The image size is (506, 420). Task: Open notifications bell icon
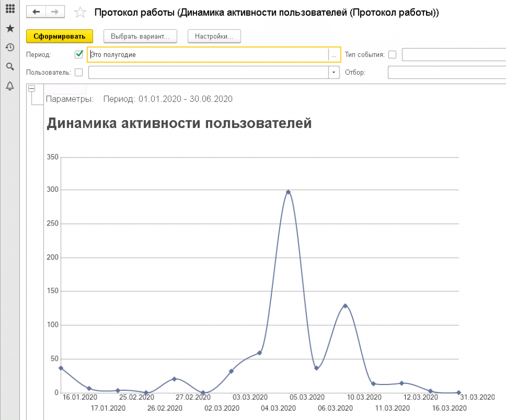point(9,86)
